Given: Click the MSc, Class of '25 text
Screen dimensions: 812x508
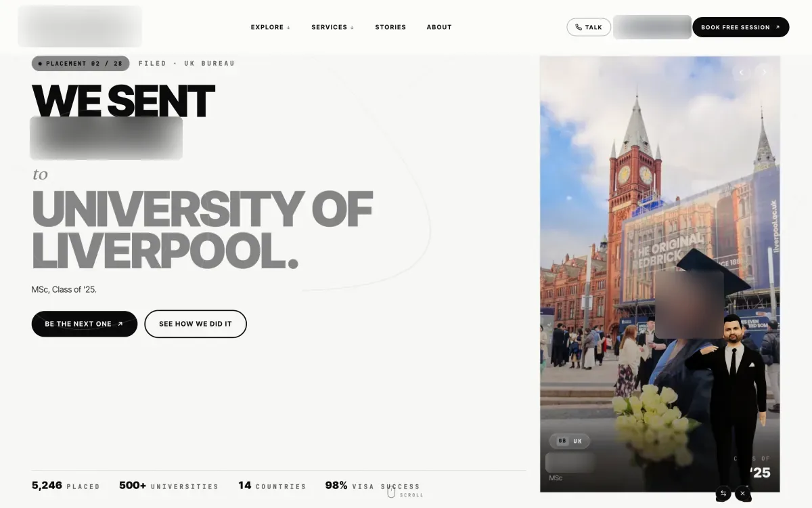Looking at the screenshot, I should pos(64,289).
